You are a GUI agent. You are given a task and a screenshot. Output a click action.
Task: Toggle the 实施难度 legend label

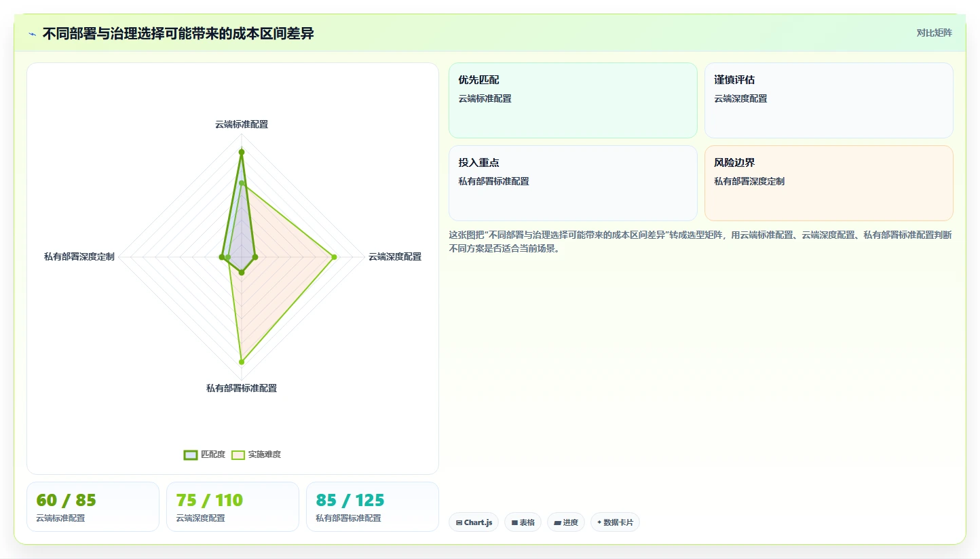(x=265, y=455)
